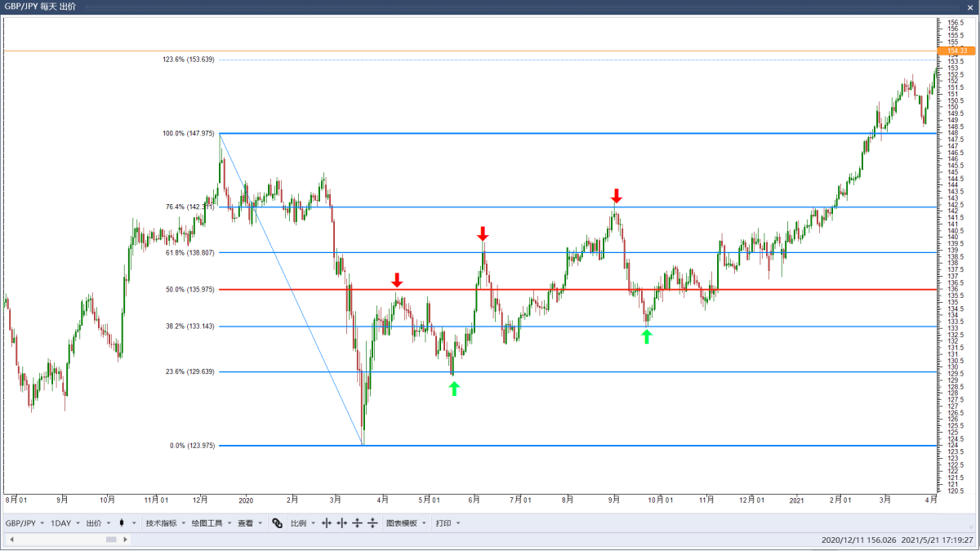980x551 pixels.
Task: Open the 技术指标 technical indicators menu
Action: point(162,523)
